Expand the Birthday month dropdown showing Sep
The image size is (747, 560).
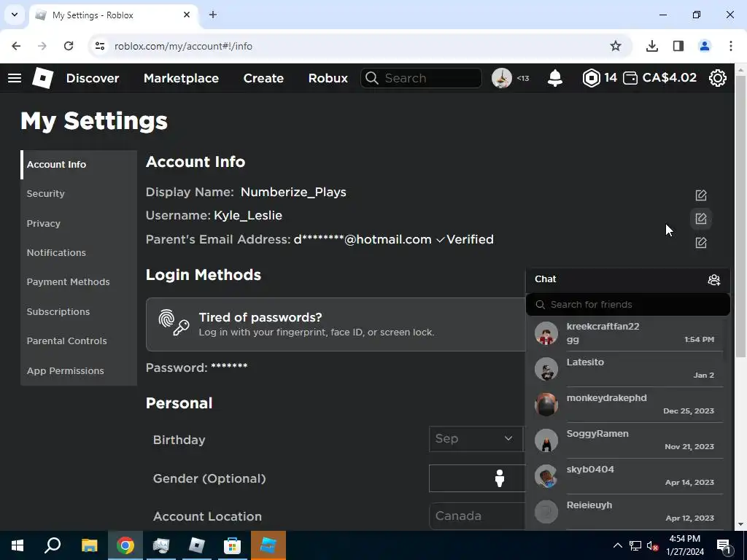tap(476, 438)
